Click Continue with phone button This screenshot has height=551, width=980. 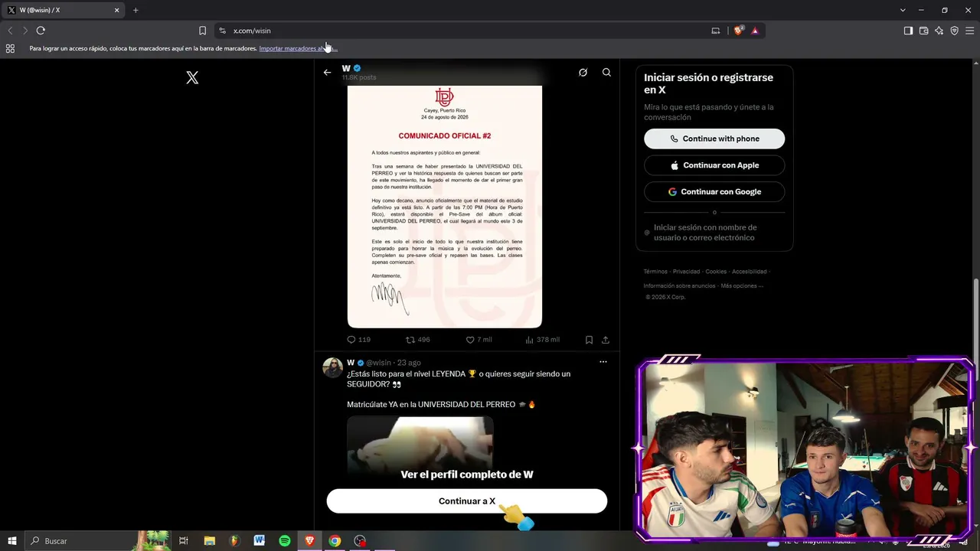[714, 139]
